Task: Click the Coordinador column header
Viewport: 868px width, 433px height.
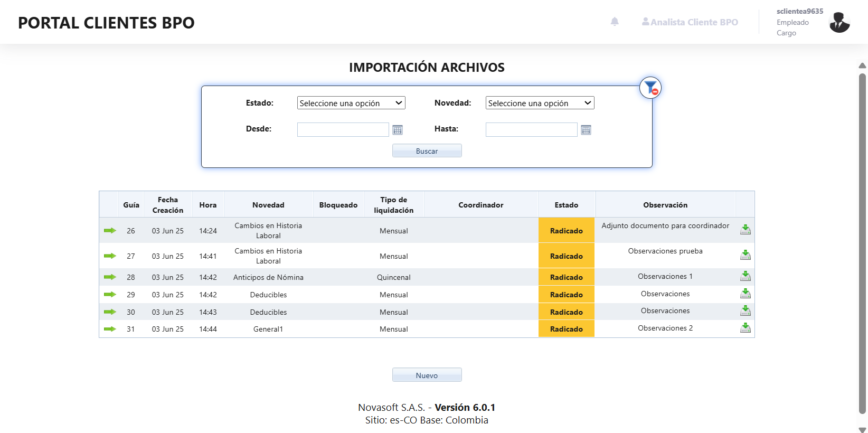Action: 481,205
